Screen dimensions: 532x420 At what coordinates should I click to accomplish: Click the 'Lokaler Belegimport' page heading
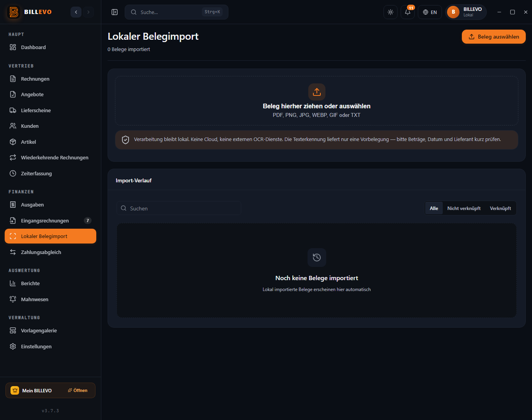tap(153, 36)
